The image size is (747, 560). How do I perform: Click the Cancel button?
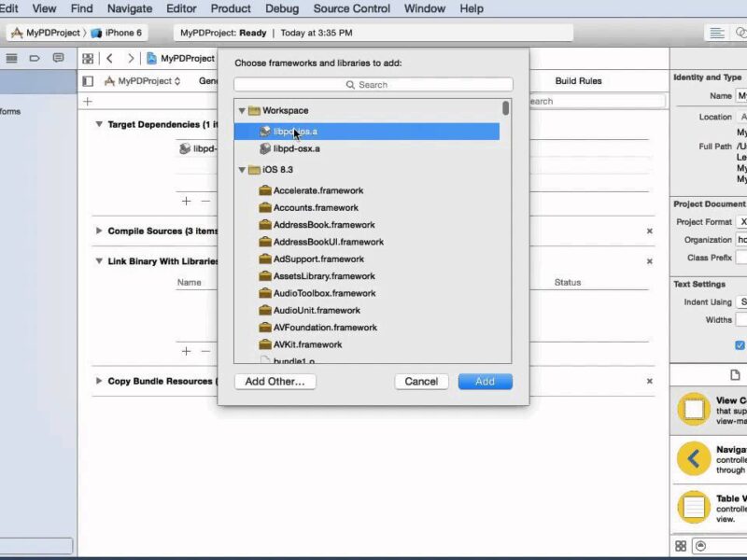(x=421, y=381)
